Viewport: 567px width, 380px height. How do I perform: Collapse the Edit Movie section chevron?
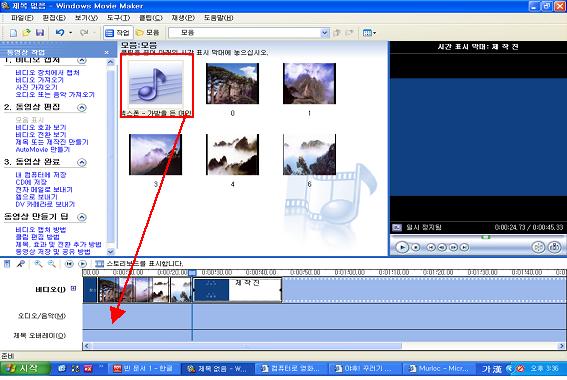click(82, 107)
